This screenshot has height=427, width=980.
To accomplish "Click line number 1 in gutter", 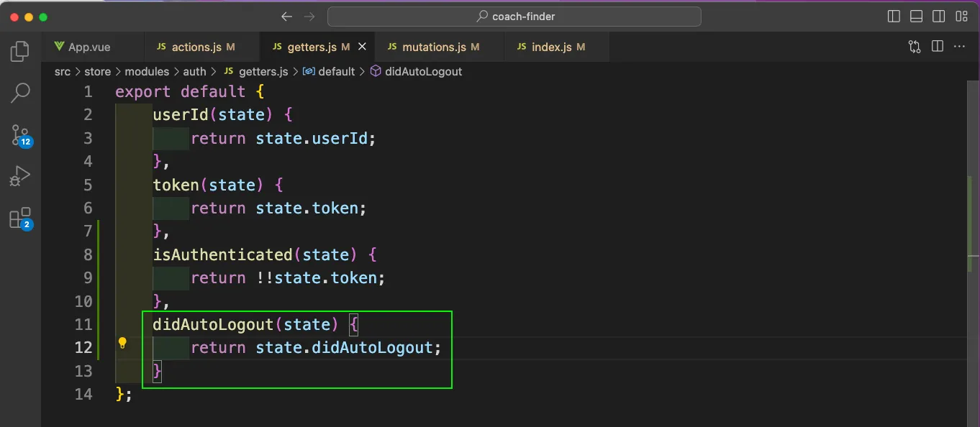I will point(88,92).
